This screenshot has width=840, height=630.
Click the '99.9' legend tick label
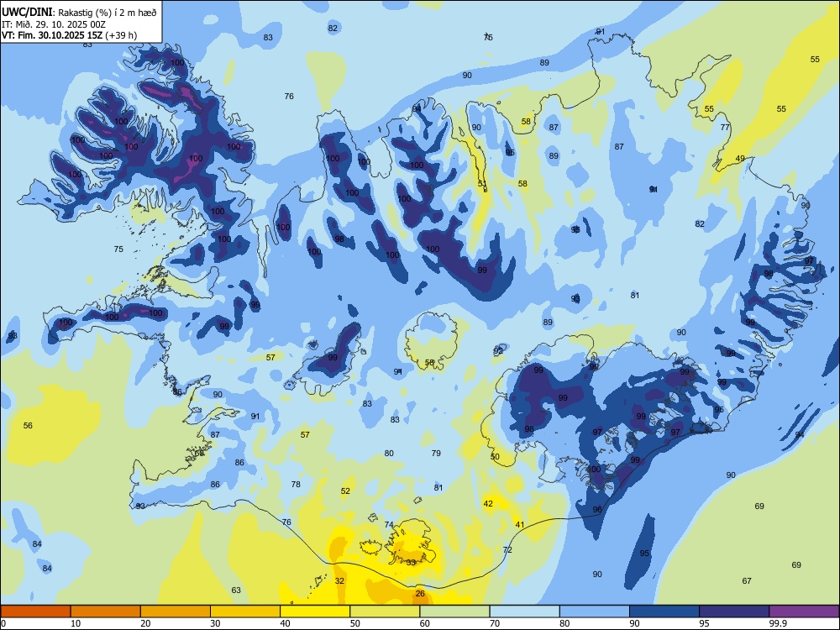tap(778, 623)
